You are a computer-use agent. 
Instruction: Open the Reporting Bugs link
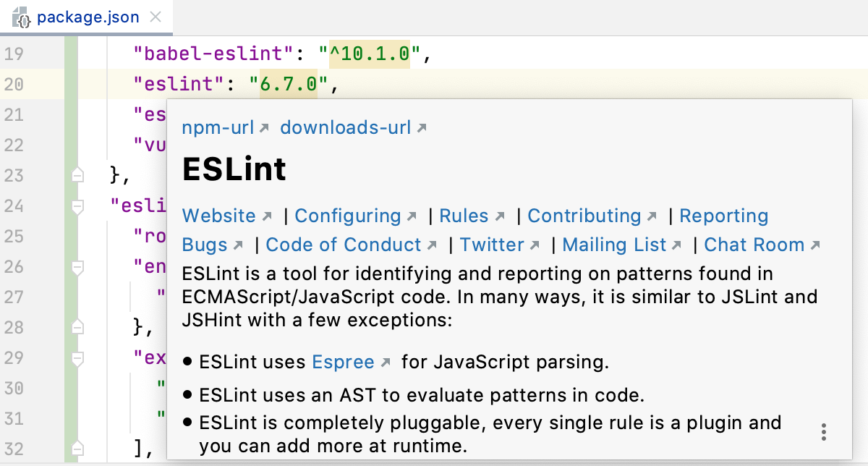click(724, 215)
